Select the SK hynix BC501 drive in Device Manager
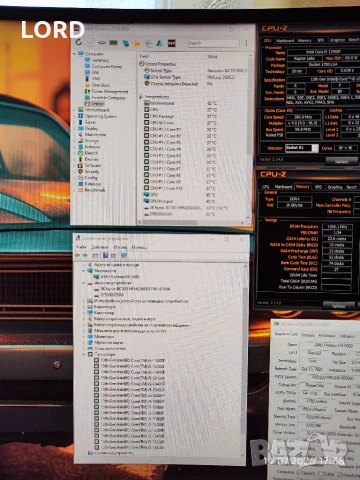This screenshot has height=480, width=360. [135, 289]
